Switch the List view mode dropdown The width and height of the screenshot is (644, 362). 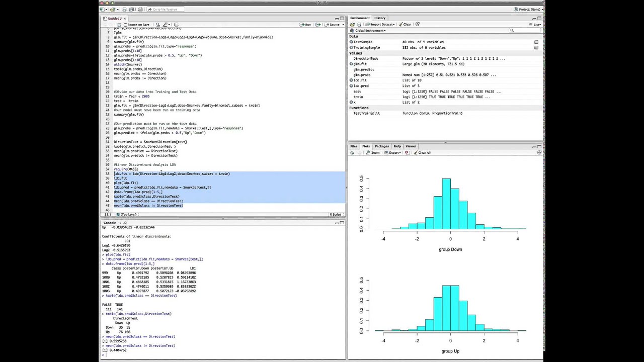(535, 25)
